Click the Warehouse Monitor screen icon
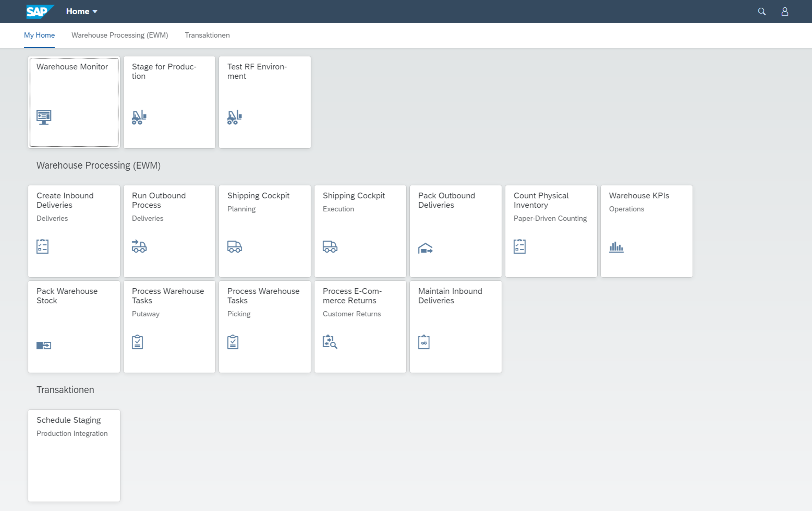Viewport: 812px width, 511px height. point(44,117)
